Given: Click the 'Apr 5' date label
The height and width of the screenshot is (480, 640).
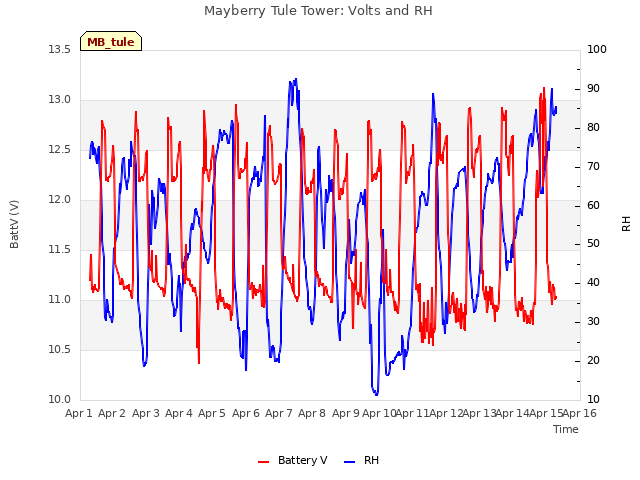Looking at the screenshot, I should click(212, 414).
